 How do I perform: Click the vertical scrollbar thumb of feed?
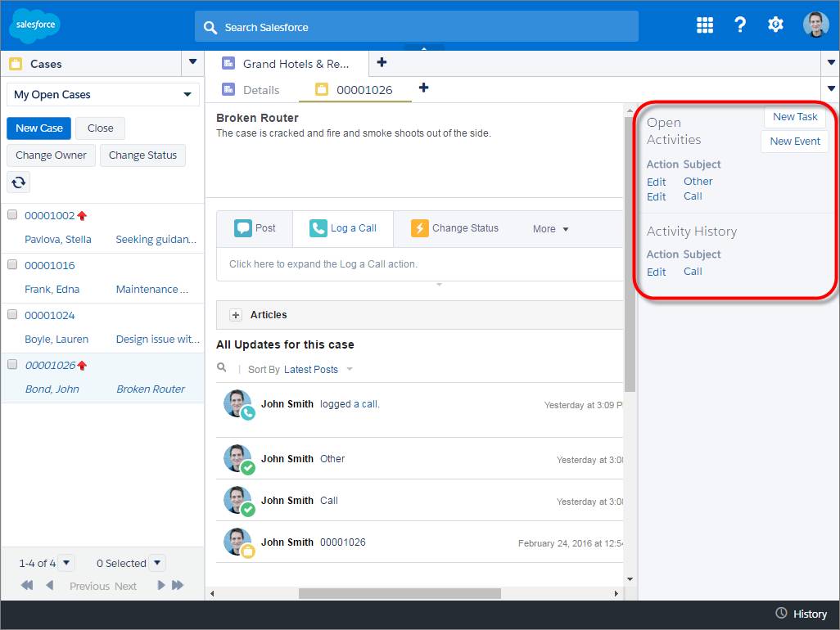(x=630, y=254)
